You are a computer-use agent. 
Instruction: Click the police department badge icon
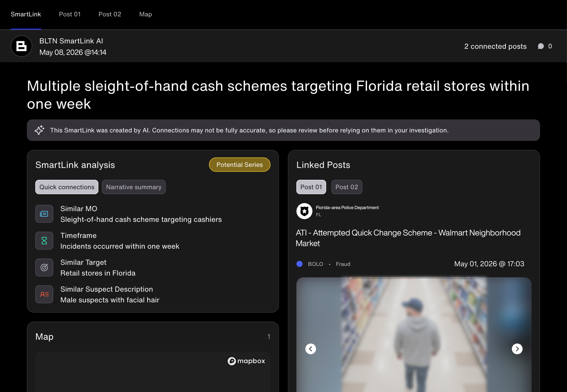tap(304, 211)
